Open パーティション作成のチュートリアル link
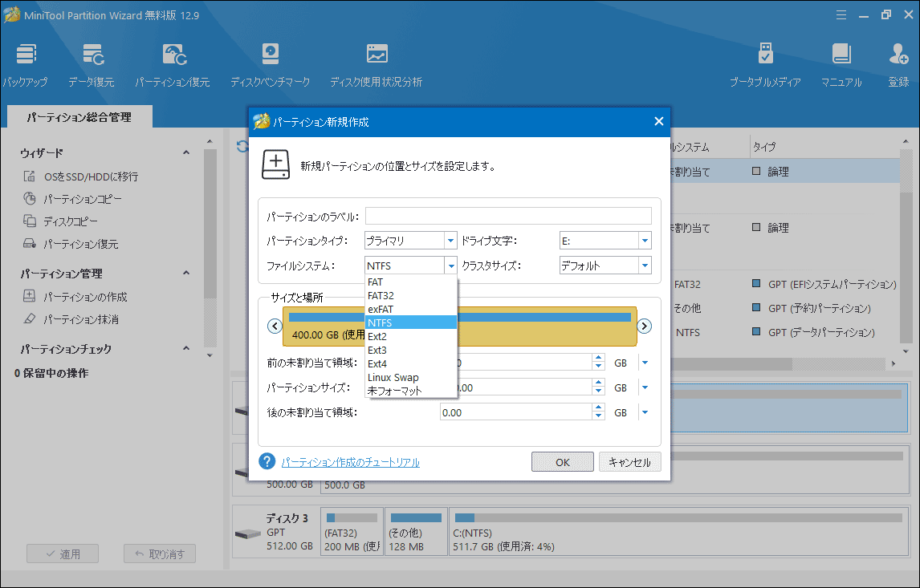 click(x=350, y=463)
